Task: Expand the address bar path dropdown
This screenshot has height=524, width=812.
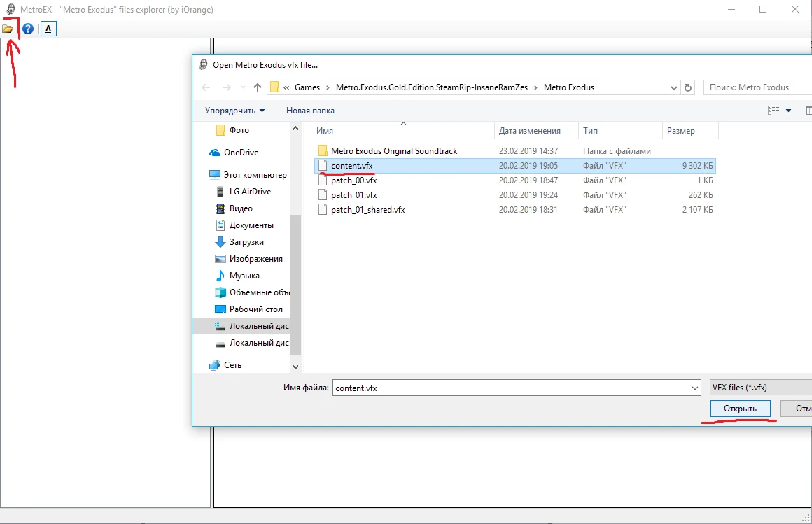Action: (673, 87)
